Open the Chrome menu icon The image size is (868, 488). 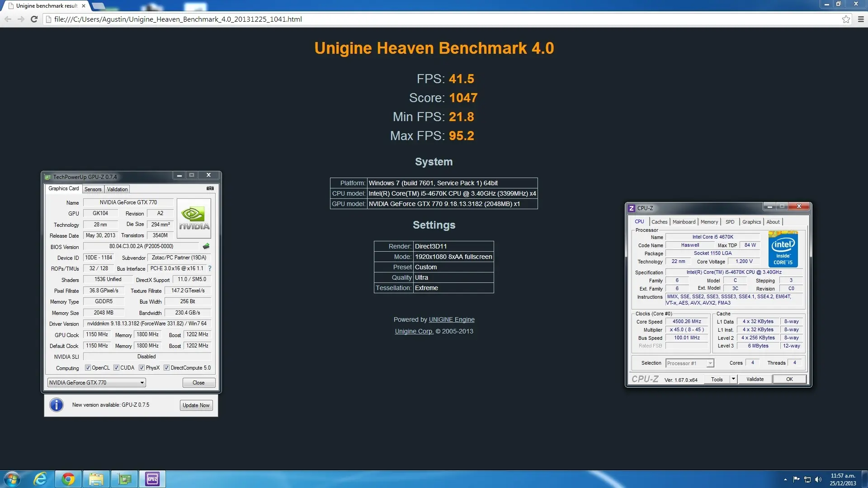861,19
